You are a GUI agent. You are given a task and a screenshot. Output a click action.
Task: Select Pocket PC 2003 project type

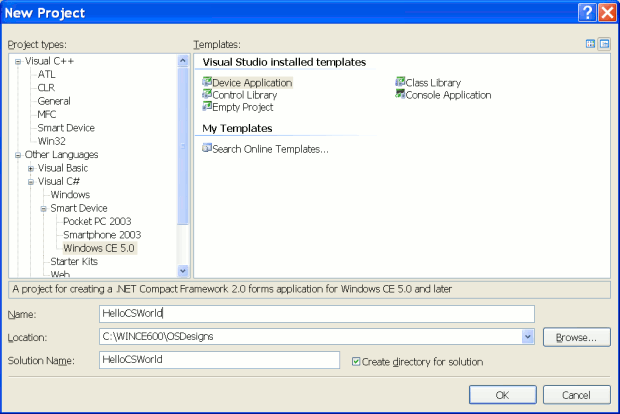[x=97, y=221]
